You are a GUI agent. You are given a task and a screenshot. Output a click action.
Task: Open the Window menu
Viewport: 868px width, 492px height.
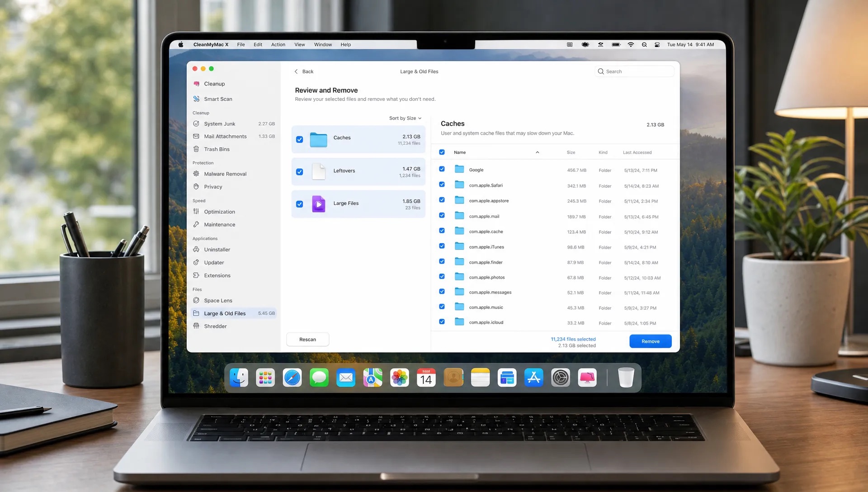(323, 45)
